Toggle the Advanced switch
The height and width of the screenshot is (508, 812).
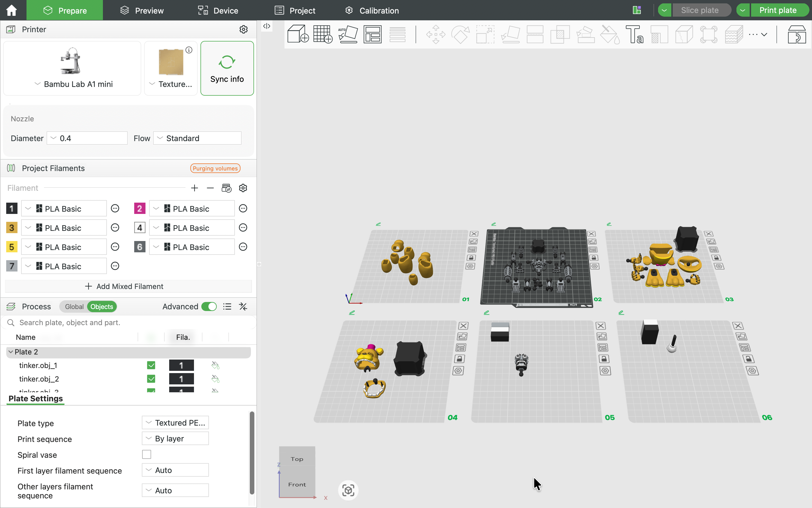pos(209,306)
